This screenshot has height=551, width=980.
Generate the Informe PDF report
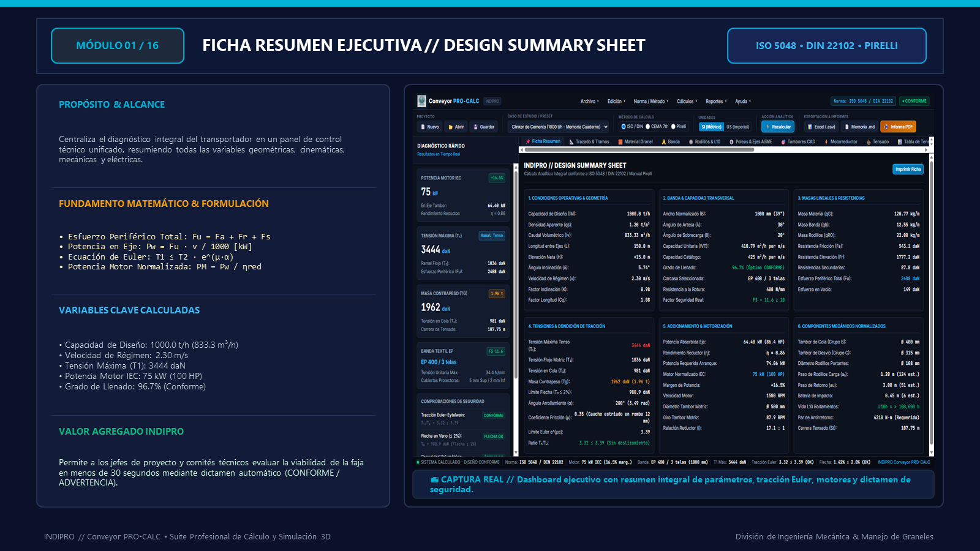[898, 127]
